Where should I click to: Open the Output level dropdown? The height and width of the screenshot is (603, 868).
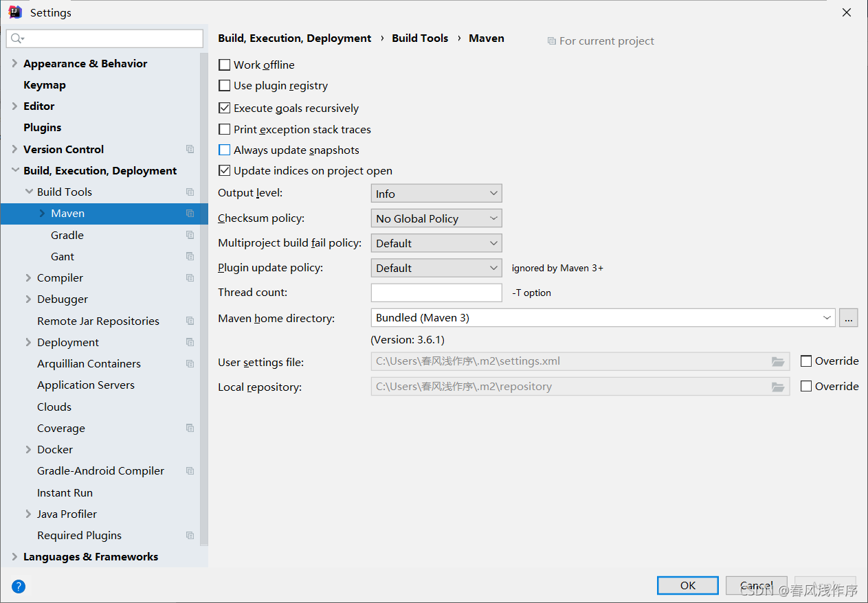(x=436, y=194)
